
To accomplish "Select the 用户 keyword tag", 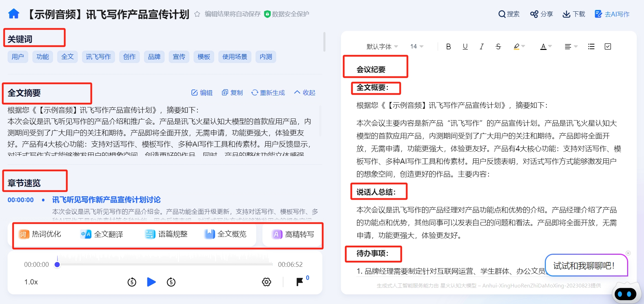I will pyautogui.click(x=18, y=57).
